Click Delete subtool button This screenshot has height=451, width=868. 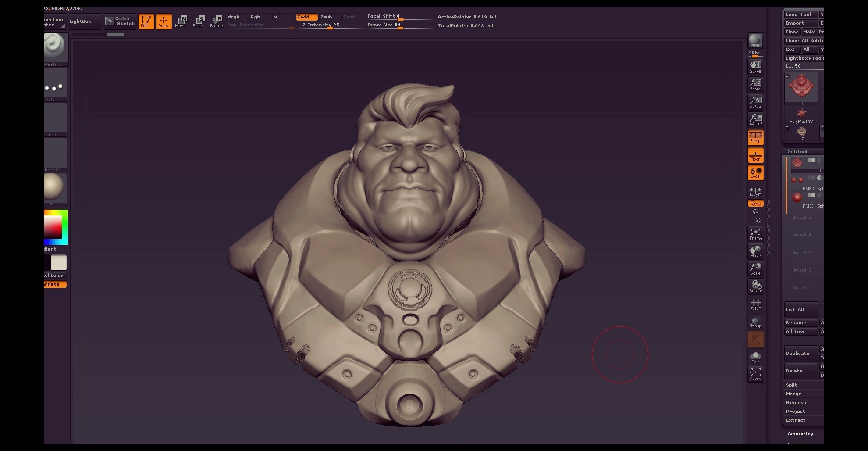click(x=801, y=371)
